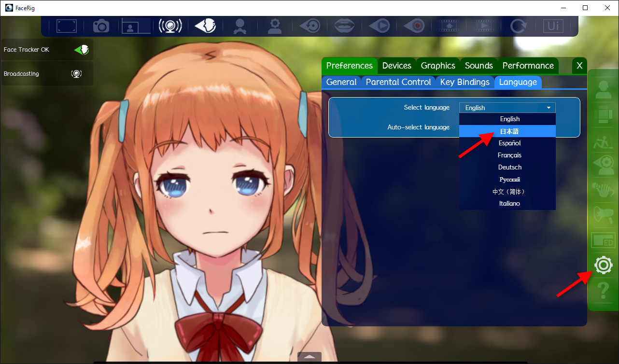This screenshot has height=364, width=619.
Task: Click the green Face Tracker status icon
Action: click(82, 49)
